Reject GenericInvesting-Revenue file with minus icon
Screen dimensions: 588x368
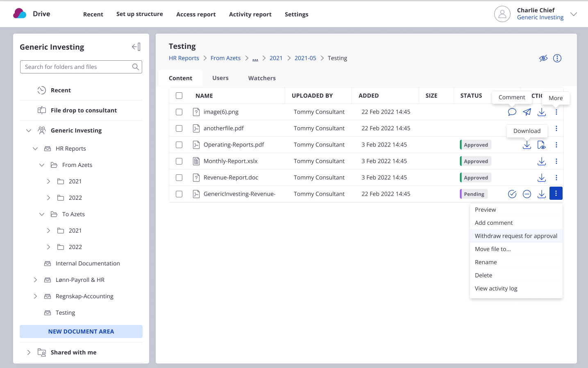[x=527, y=194]
